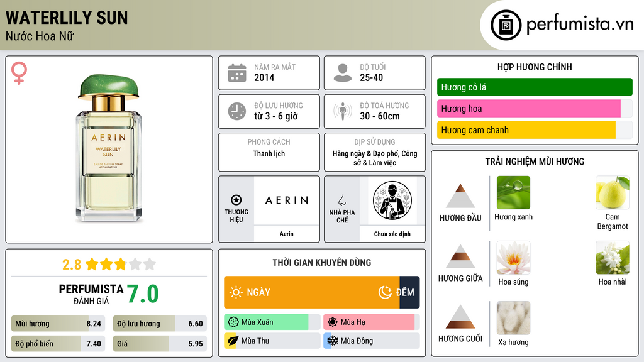
Task: Click the sillage value 30 - 60cm
Action: click(x=379, y=116)
